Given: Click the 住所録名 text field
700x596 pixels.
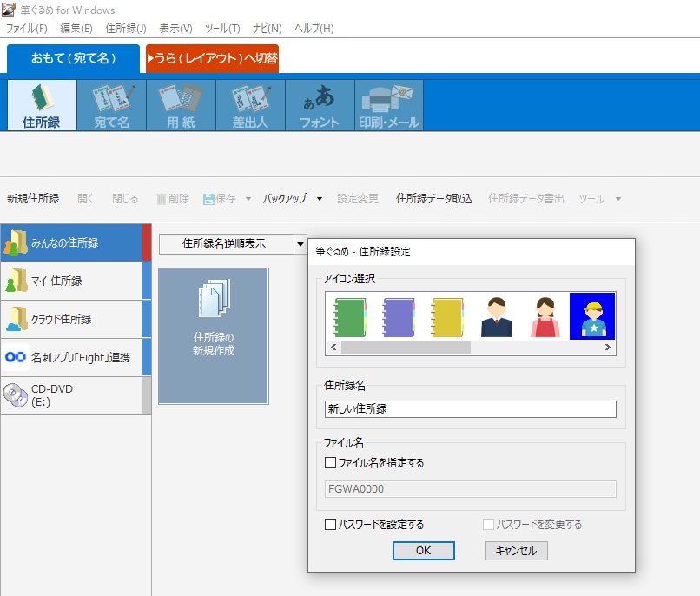Looking at the screenshot, I should coord(470,409).
